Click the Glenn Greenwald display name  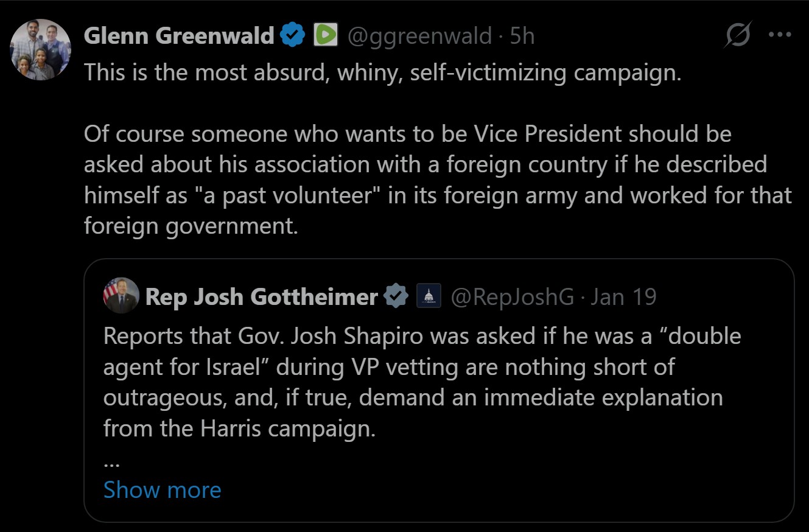click(179, 36)
